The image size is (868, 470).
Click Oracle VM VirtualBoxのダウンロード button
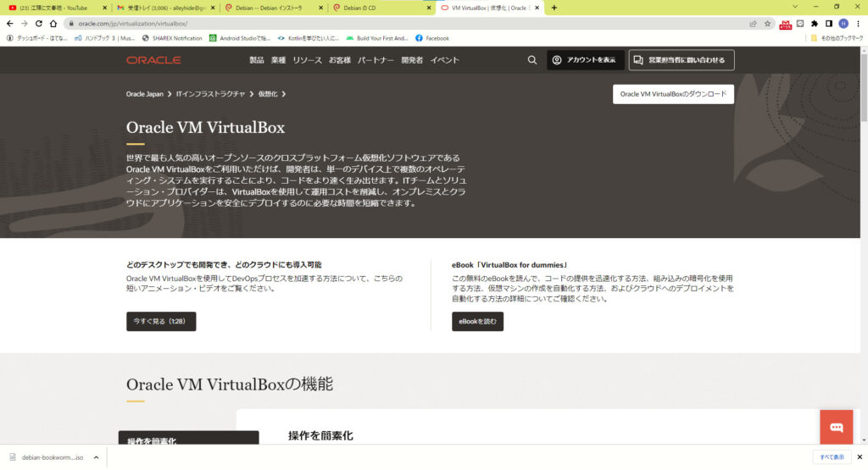(673, 94)
